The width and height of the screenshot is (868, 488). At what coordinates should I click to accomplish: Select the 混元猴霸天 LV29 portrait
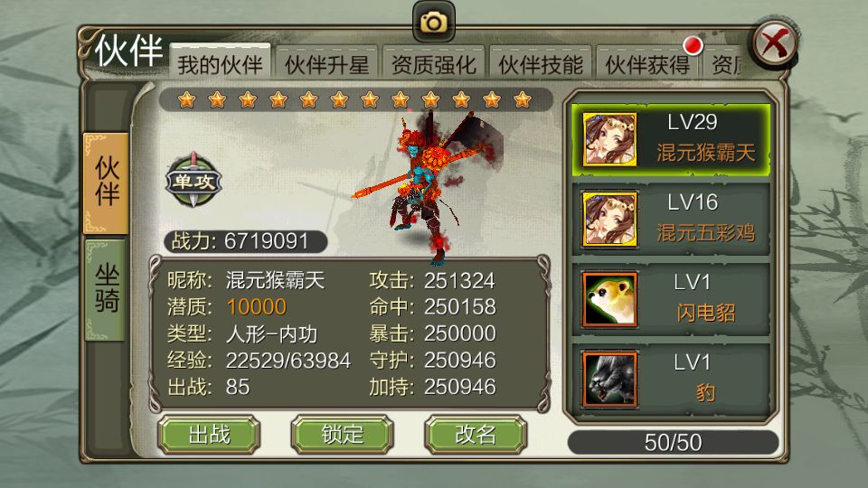tap(609, 139)
